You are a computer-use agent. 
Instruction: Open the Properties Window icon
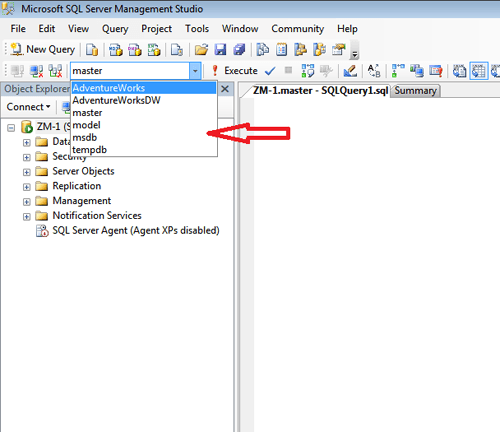click(339, 50)
